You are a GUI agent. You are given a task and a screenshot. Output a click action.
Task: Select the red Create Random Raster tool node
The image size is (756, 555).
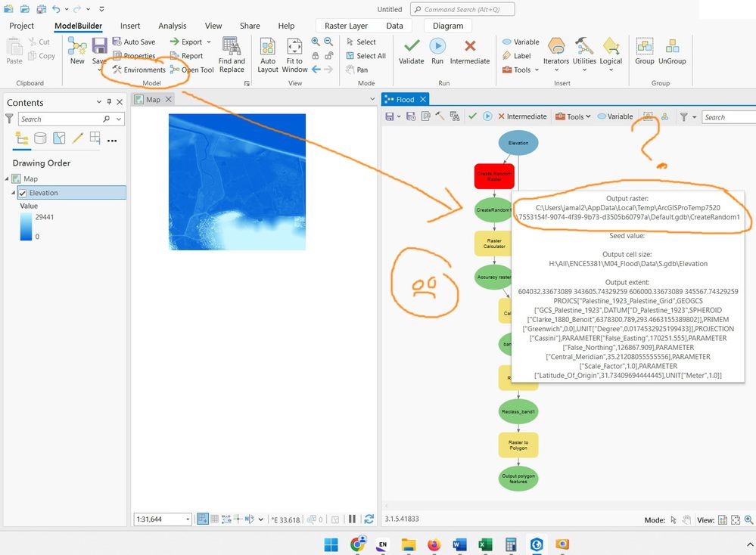click(494, 176)
